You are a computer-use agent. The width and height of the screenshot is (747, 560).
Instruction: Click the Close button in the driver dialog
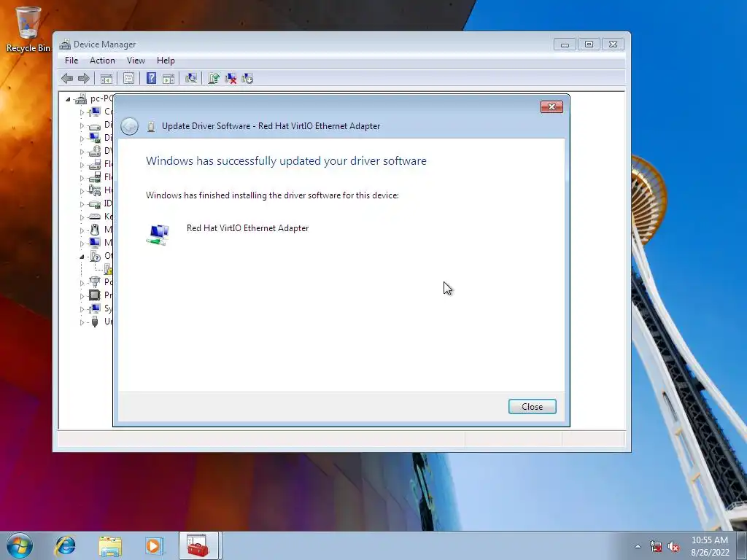click(532, 407)
